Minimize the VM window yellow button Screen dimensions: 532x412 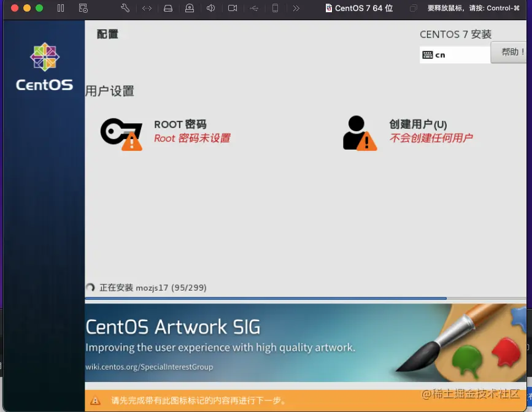pyautogui.click(x=27, y=8)
